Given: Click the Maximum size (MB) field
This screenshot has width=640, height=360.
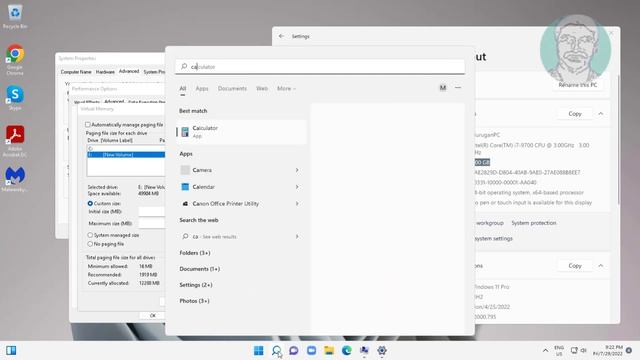Looking at the screenshot, I should tap(151, 223).
